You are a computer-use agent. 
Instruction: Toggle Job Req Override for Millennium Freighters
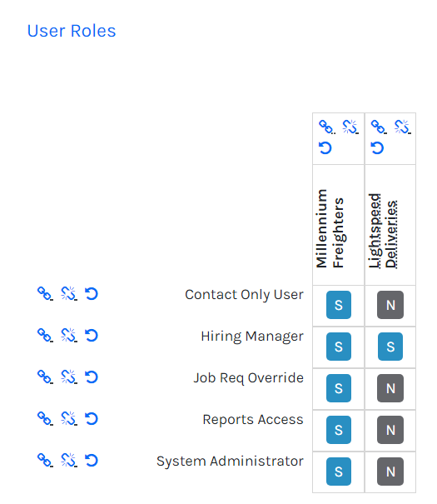[x=339, y=388]
